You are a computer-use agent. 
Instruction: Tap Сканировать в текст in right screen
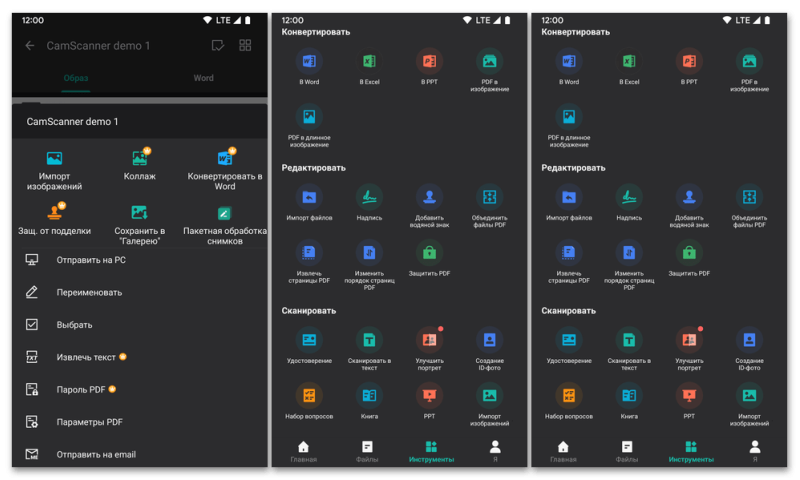point(629,349)
